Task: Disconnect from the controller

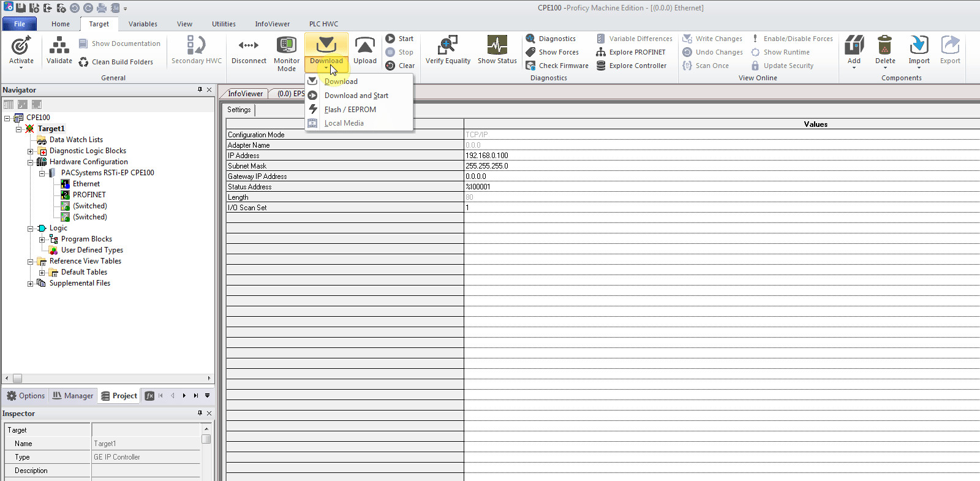Action: pyautogui.click(x=249, y=50)
